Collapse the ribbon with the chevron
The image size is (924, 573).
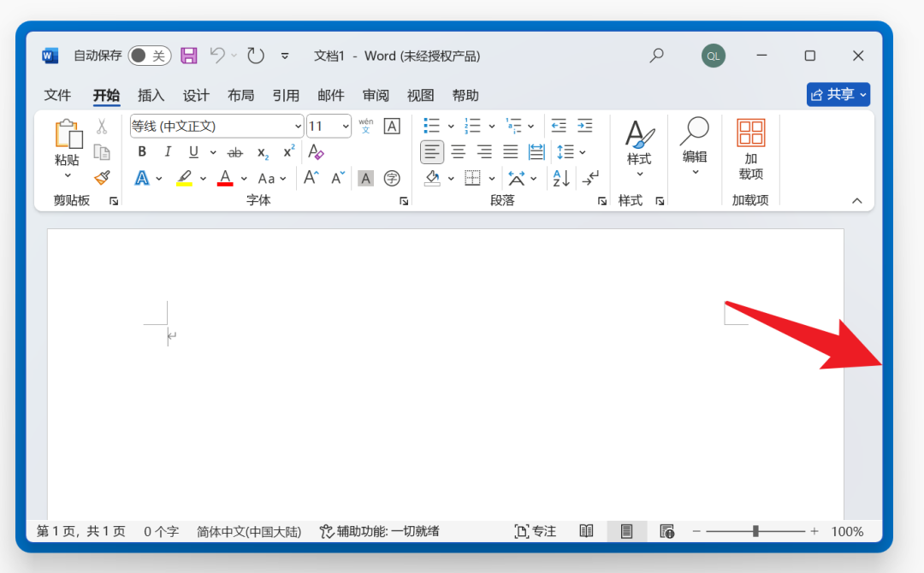[856, 201]
